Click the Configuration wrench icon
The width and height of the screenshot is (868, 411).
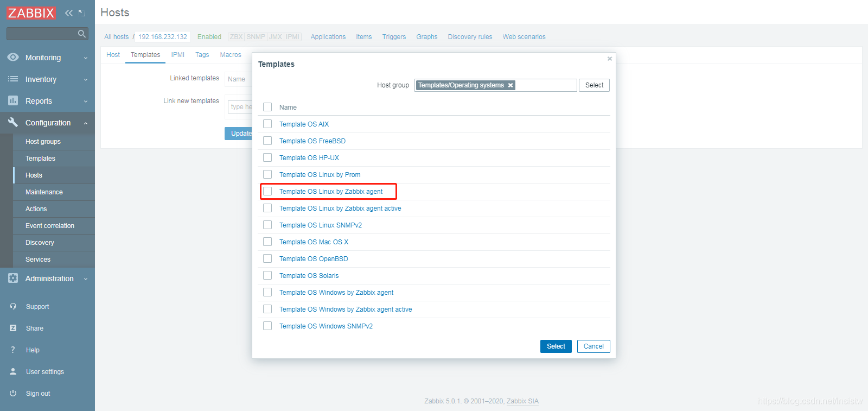click(x=13, y=122)
